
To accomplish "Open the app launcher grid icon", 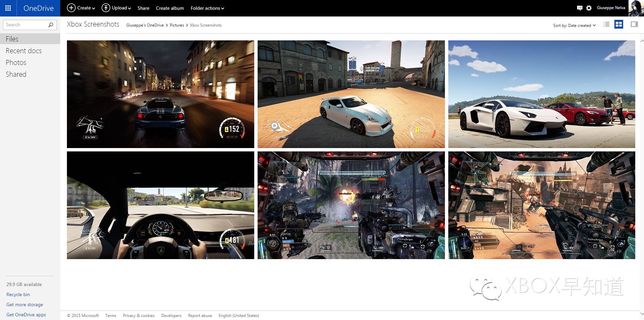I will pyautogui.click(x=8, y=8).
